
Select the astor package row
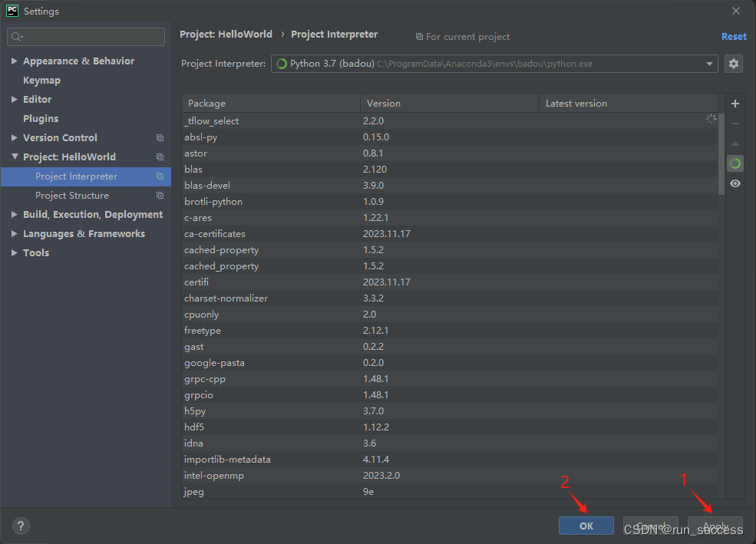(449, 153)
